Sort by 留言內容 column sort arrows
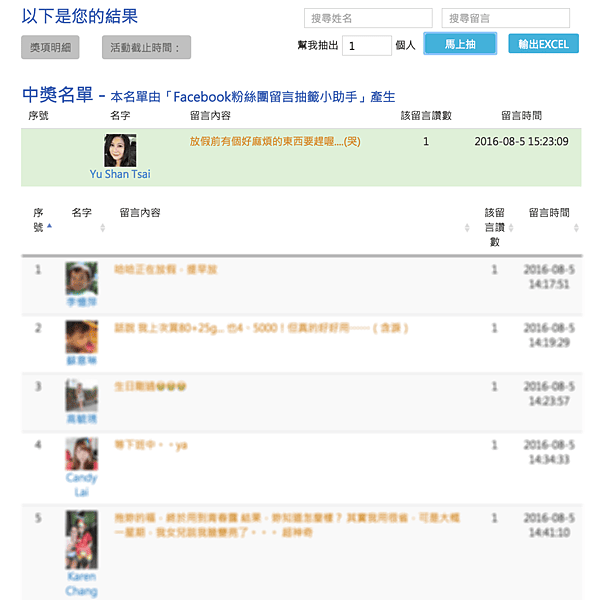600x600 pixels. click(467, 228)
